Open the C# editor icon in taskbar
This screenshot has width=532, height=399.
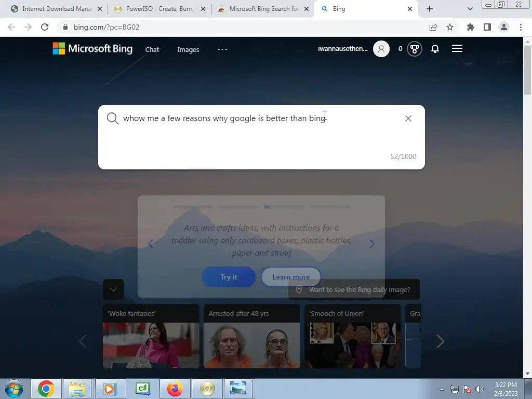coord(143,389)
